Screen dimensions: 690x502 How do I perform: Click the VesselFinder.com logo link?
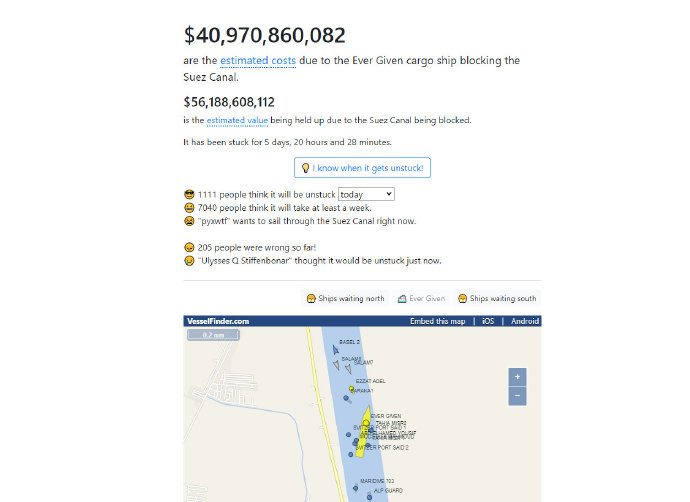[x=218, y=321]
